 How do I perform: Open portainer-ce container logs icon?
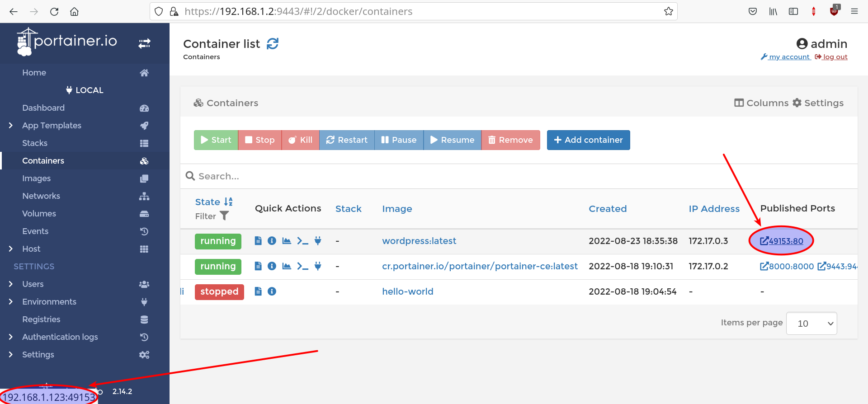coord(258,266)
